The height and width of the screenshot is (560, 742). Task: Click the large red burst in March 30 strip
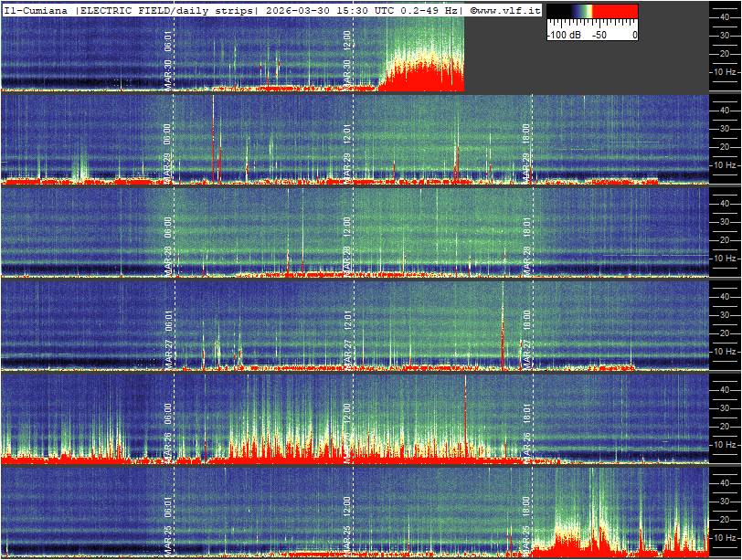pyautogui.click(x=420, y=75)
